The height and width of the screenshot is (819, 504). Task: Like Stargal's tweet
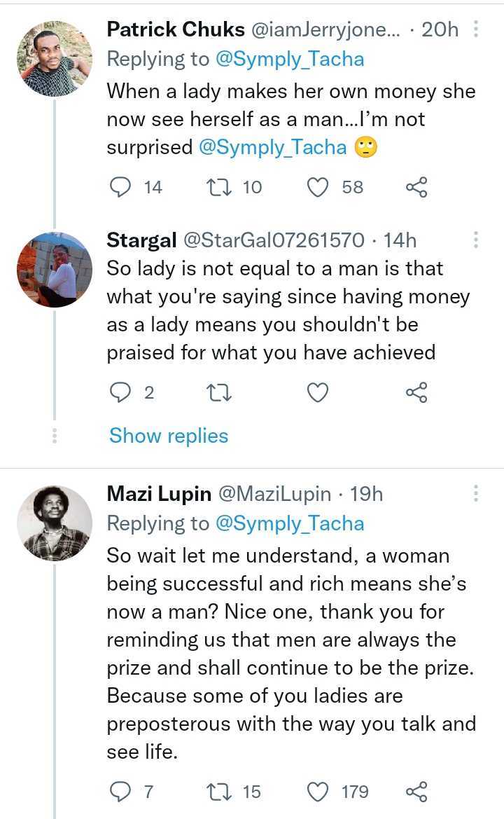(x=318, y=393)
